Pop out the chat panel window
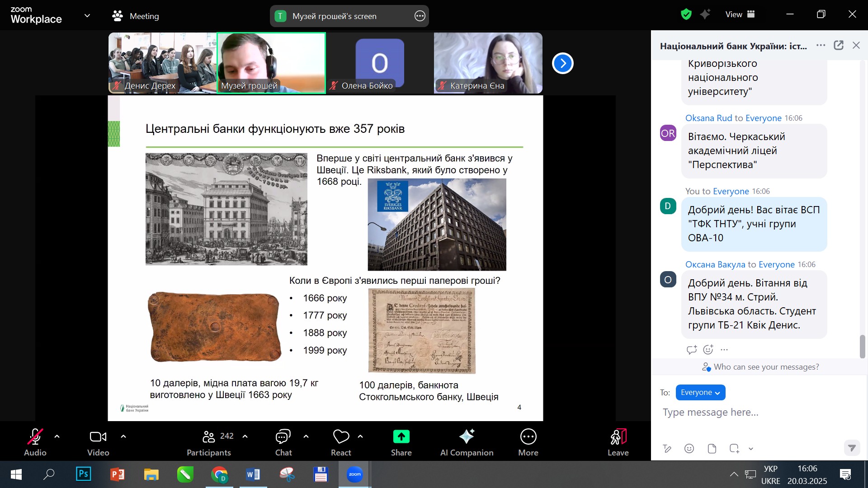The width and height of the screenshot is (868, 488). [839, 45]
